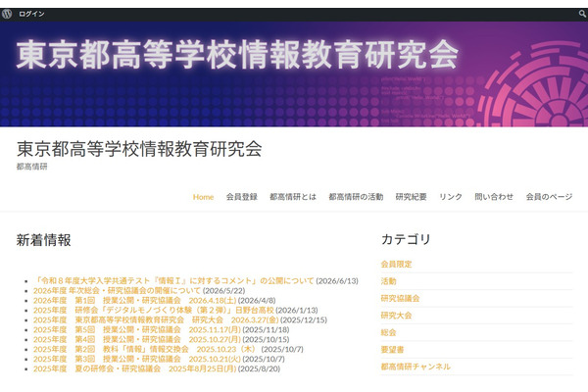Click the header banner image
Viewport: 588px width, 392px height.
[294, 73]
